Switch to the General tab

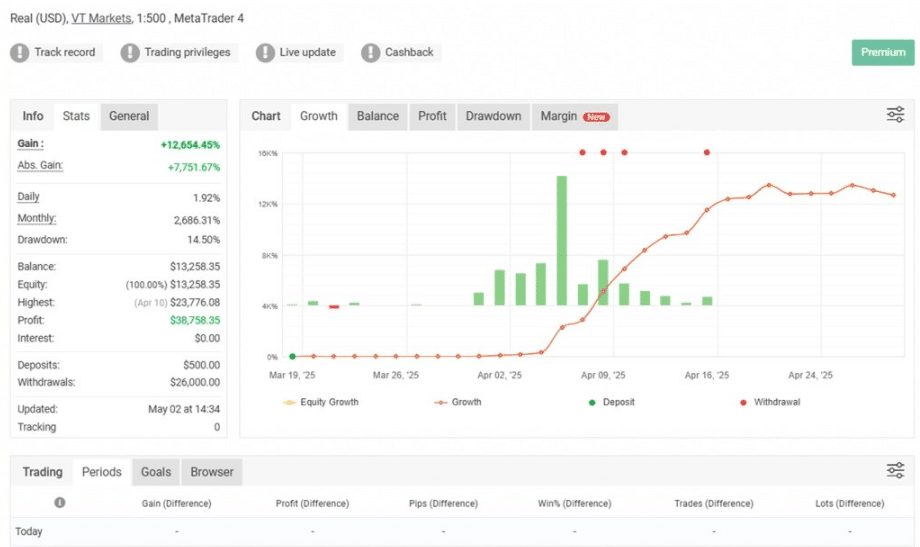tap(129, 116)
